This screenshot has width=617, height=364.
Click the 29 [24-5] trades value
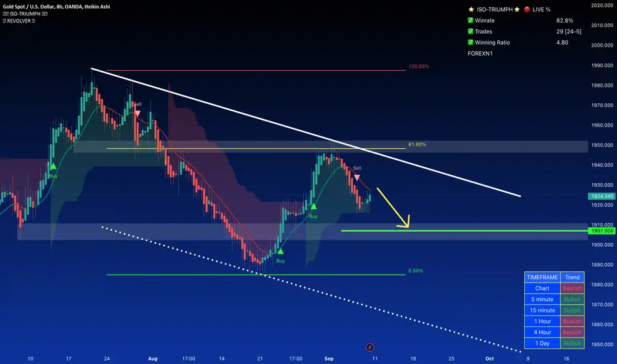point(569,32)
